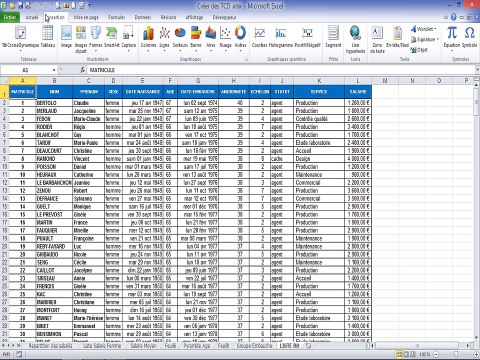This screenshot has height=360, width=480.
Task: Open the Fichier tab
Action: 10,17
